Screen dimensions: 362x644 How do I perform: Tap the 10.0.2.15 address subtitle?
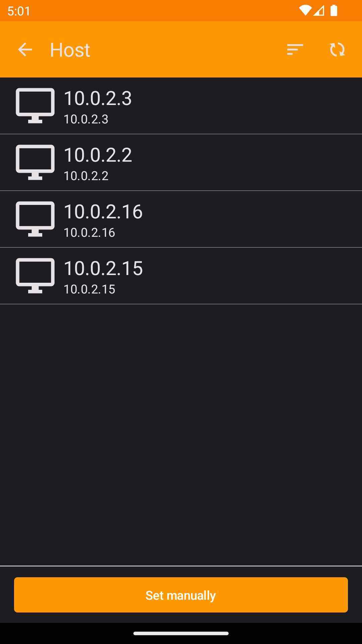(x=89, y=289)
